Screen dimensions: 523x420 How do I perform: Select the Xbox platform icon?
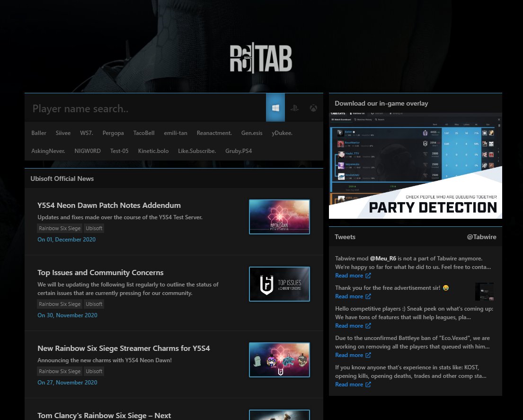click(x=313, y=108)
